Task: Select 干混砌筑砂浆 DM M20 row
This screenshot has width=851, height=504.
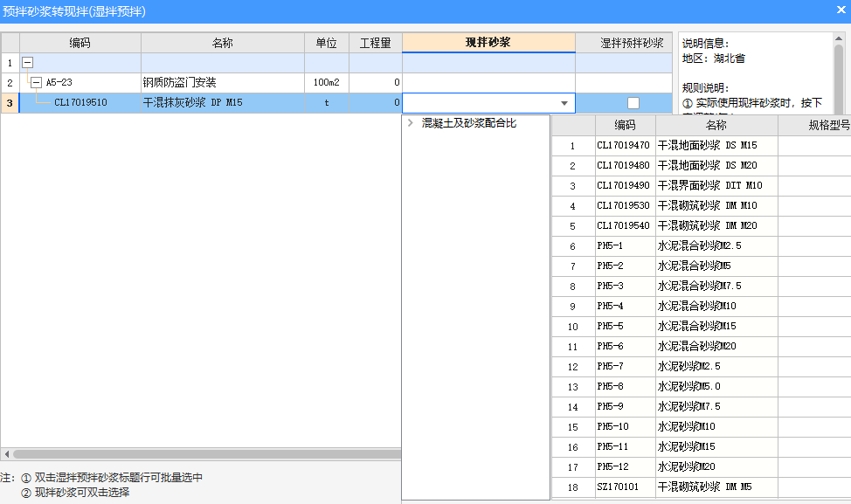Action: [702, 225]
